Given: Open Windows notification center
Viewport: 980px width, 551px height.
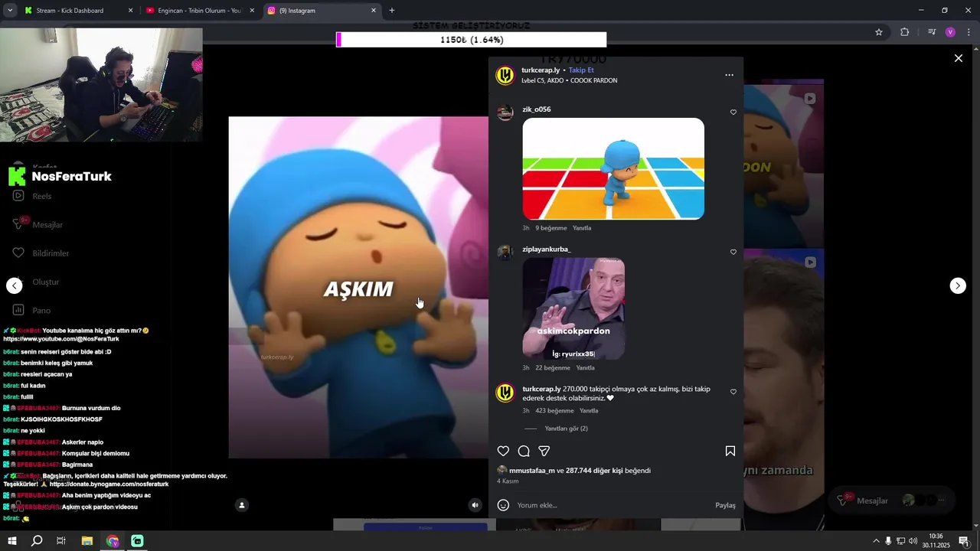Looking at the screenshot, I should click(963, 541).
